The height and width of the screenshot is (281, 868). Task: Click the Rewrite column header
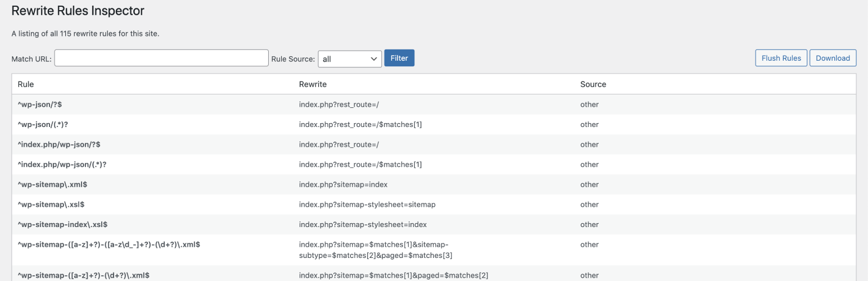coord(313,84)
